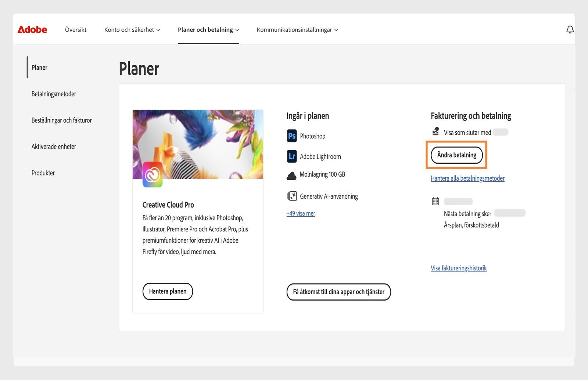Viewport: 588px width, 380px height.
Task: Open the notifications bell
Action: click(x=570, y=29)
